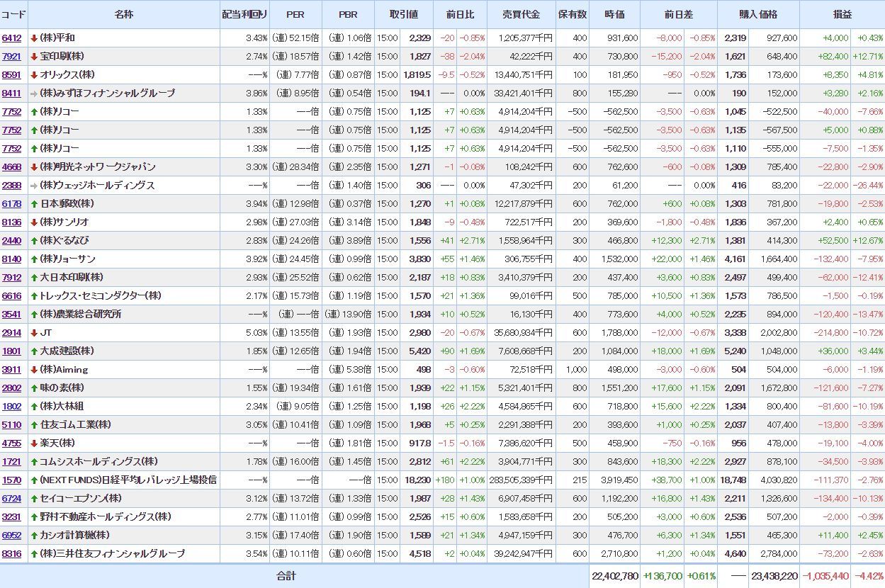Image resolution: width=885 pixels, height=588 pixels.
Task: Click the green up arrow beside 大成建設(株)
Action: pos(33,351)
